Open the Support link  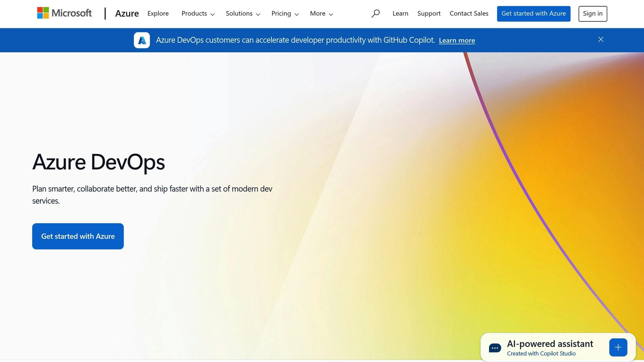coord(429,14)
